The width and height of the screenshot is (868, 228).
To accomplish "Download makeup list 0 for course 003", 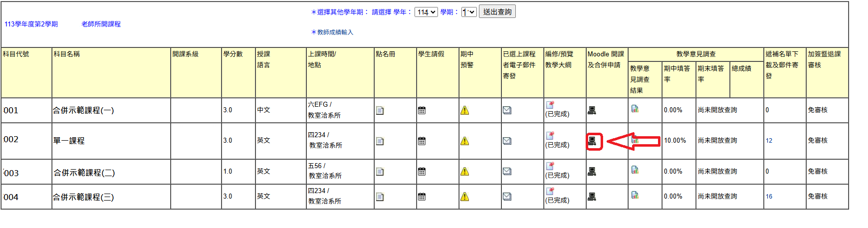I will tap(767, 172).
